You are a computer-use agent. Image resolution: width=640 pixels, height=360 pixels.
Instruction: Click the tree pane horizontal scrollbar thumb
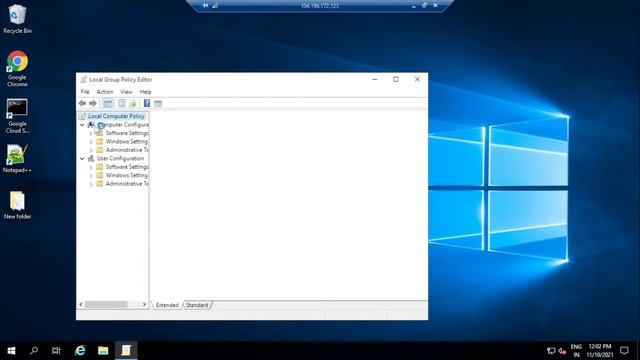tap(106, 304)
